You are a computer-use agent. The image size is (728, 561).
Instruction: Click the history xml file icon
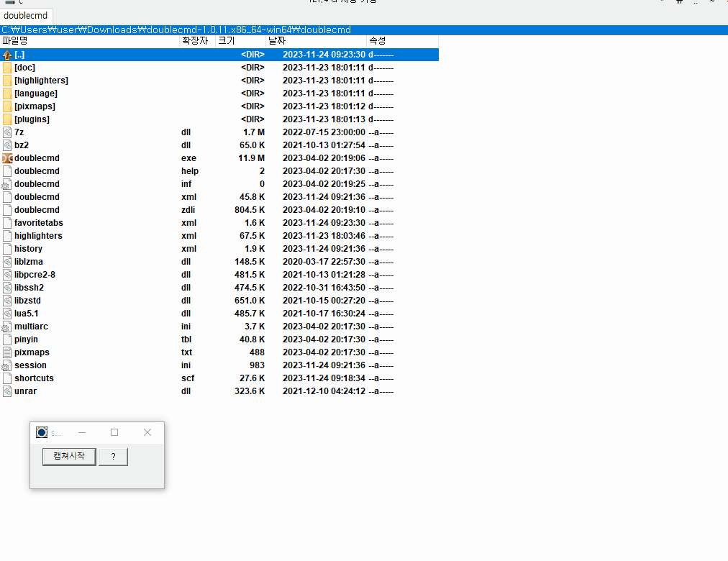[x=7, y=249]
